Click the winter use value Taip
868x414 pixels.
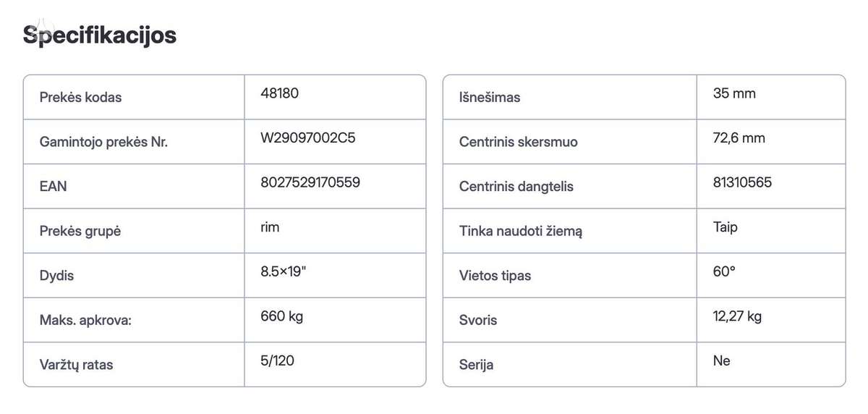[x=725, y=227]
